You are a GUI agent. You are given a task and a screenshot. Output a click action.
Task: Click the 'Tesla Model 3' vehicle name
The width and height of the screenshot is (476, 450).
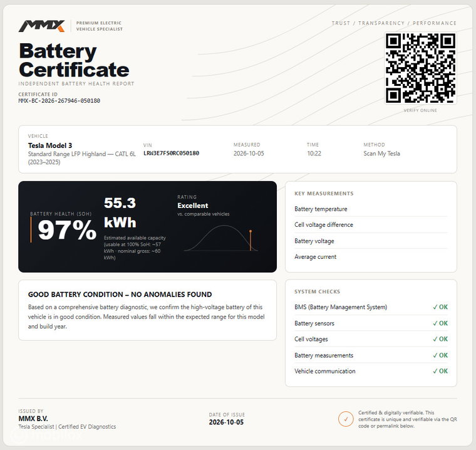(x=50, y=145)
